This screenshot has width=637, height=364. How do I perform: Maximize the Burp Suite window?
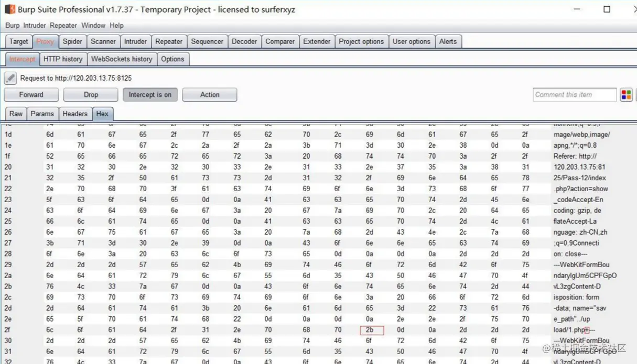[x=607, y=9]
